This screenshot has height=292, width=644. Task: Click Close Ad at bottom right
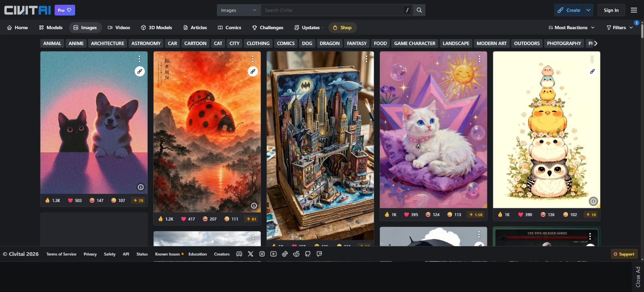click(638, 277)
